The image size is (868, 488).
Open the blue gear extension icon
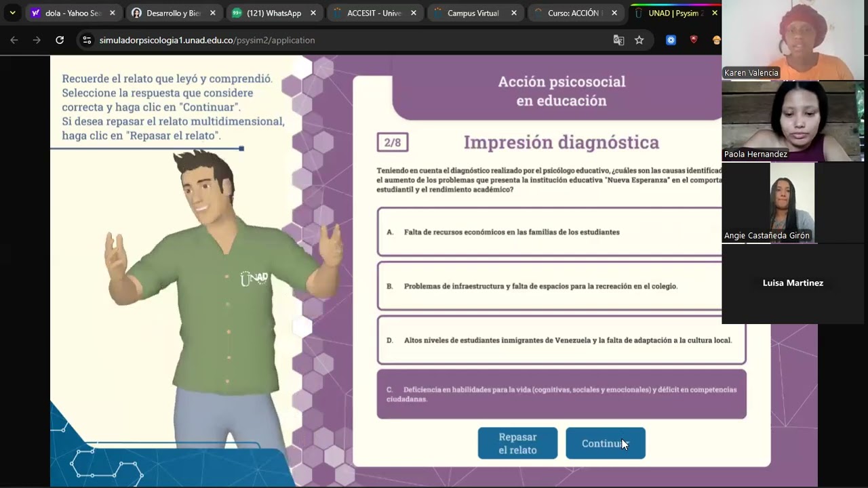pos(671,40)
